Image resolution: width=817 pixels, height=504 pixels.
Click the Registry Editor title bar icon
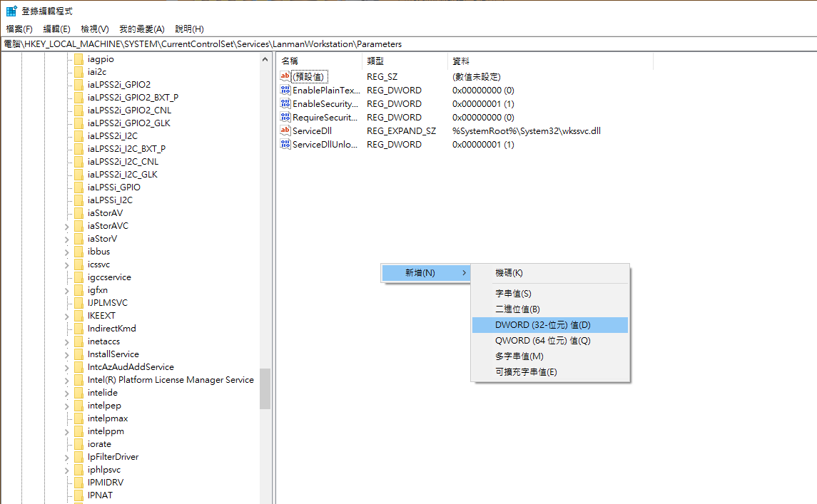11,11
